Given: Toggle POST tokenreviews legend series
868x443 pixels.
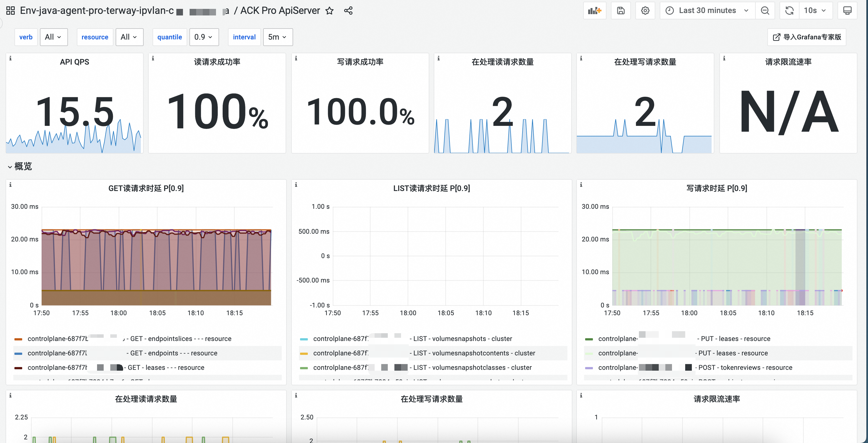Looking at the screenshot, I should tap(695, 368).
